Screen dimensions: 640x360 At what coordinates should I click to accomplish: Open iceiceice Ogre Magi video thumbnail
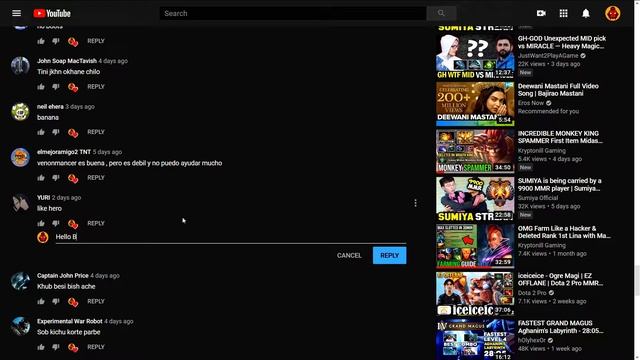click(x=475, y=293)
